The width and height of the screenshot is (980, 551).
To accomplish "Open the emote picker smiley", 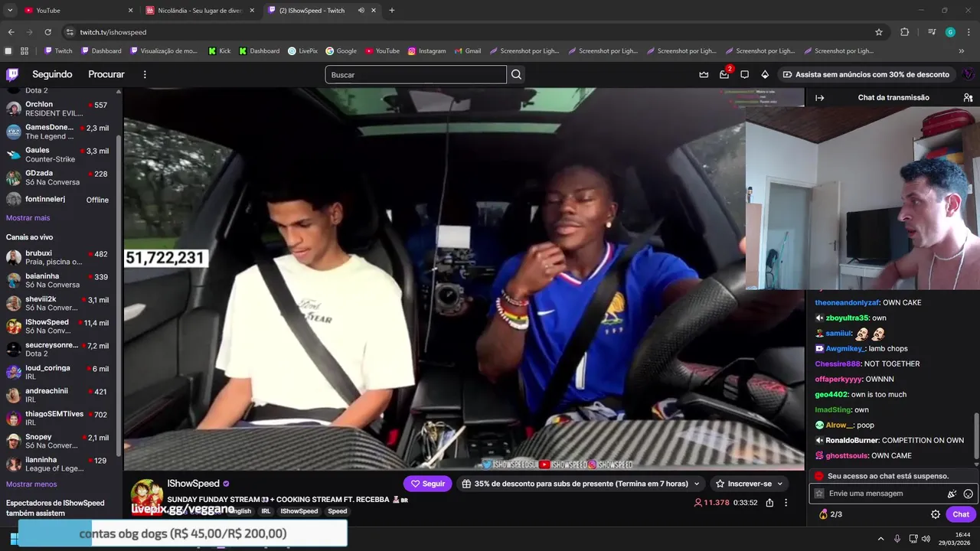I will pyautogui.click(x=968, y=494).
